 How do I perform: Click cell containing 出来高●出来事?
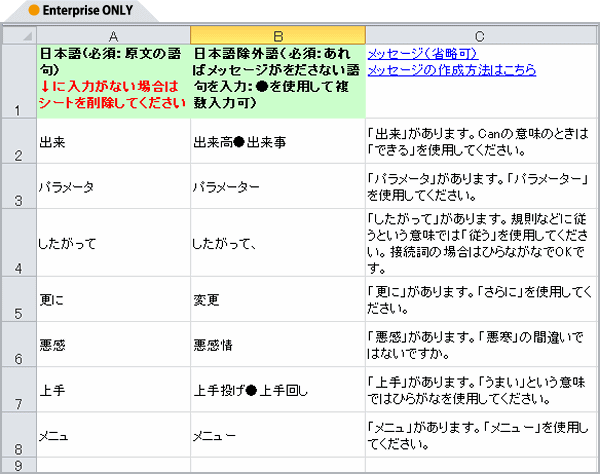pos(278,141)
